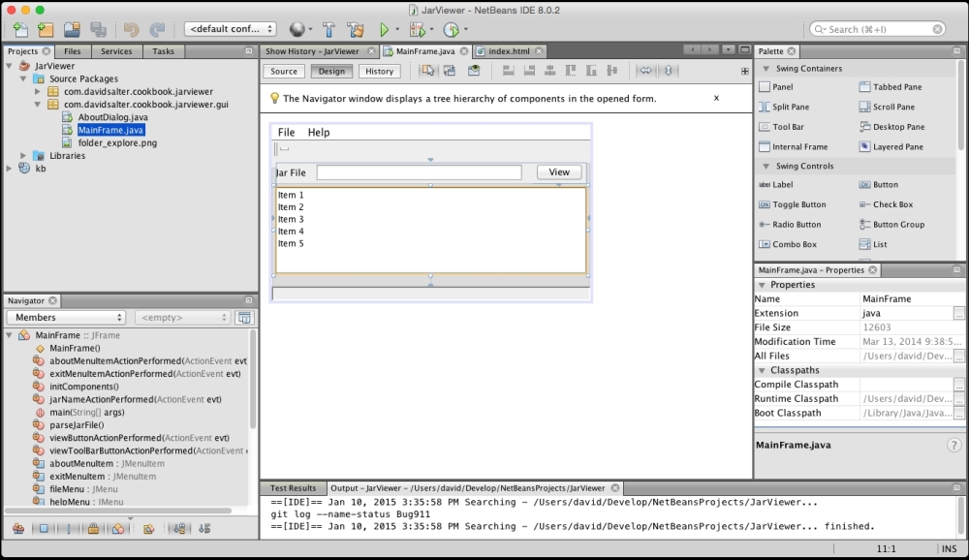Viewport: 969px width, 560px height.
Task: Switch to the Source view tab
Action: (x=284, y=70)
